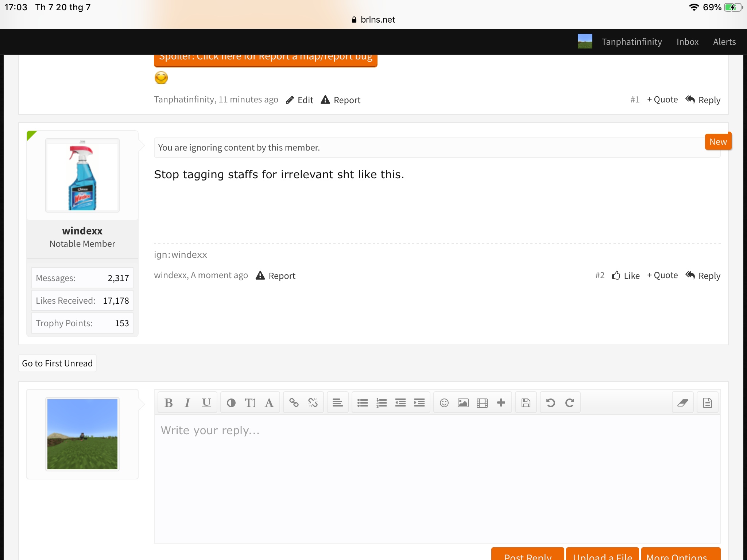Image resolution: width=747 pixels, height=560 pixels.
Task: Redo the last editor action
Action: [x=570, y=402]
